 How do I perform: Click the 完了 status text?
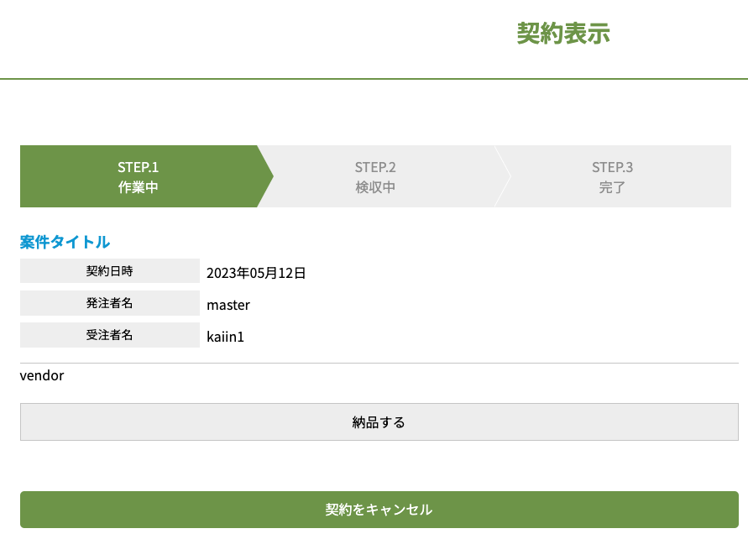(x=612, y=187)
